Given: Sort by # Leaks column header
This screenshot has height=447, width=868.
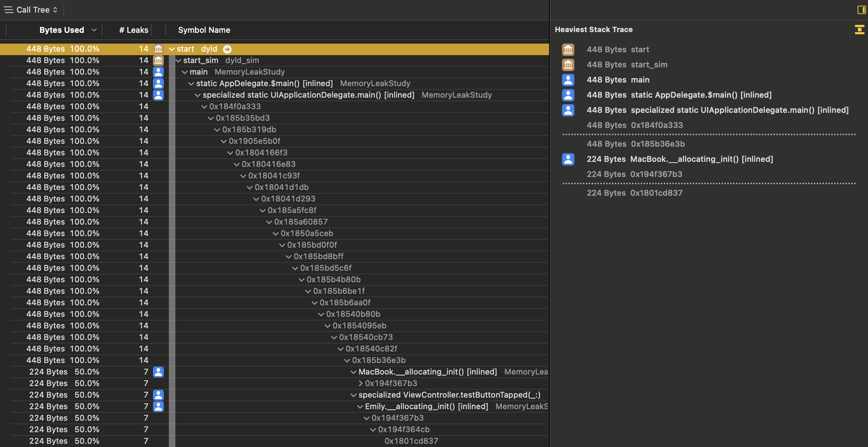Looking at the screenshot, I should (x=133, y=30).
